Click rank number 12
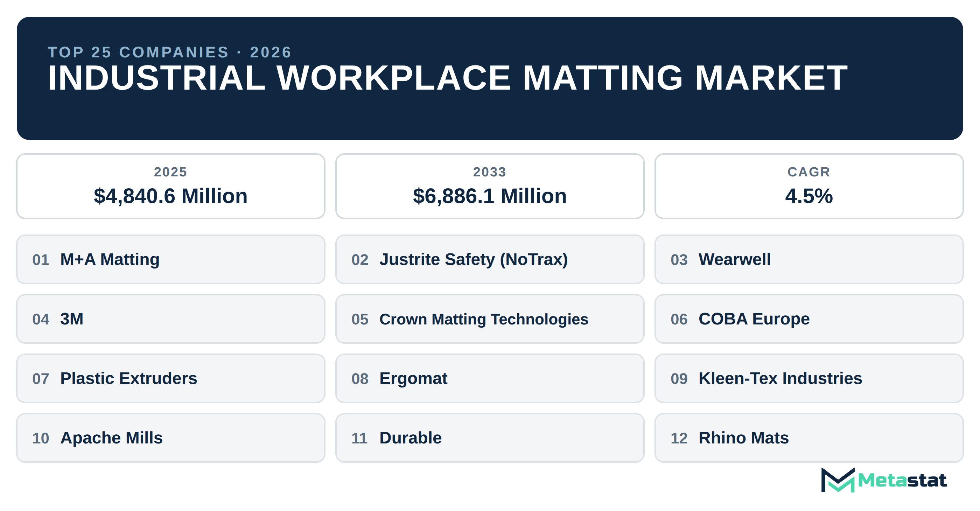The width and height of the screenshot is (980, 511). coord(679,438)
